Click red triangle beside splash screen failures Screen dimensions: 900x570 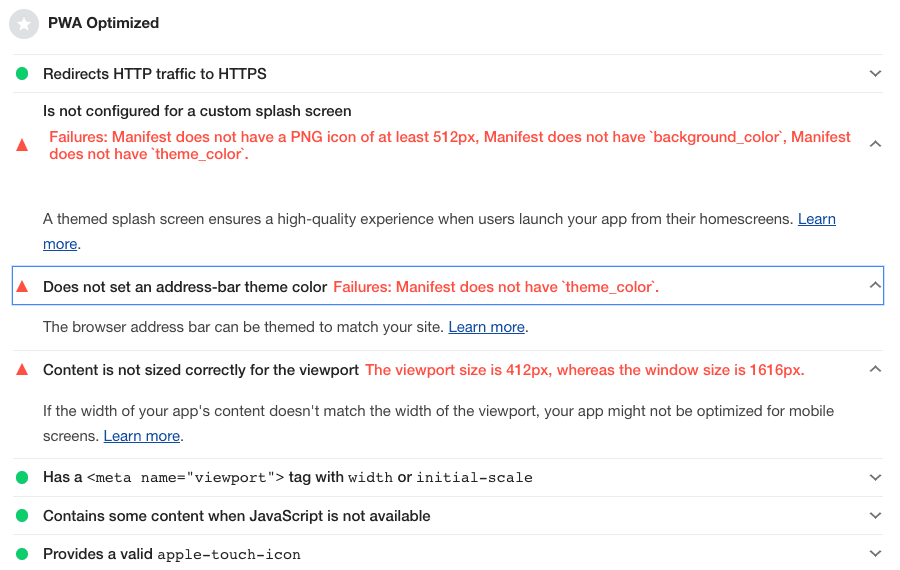[x=22, y=145]
